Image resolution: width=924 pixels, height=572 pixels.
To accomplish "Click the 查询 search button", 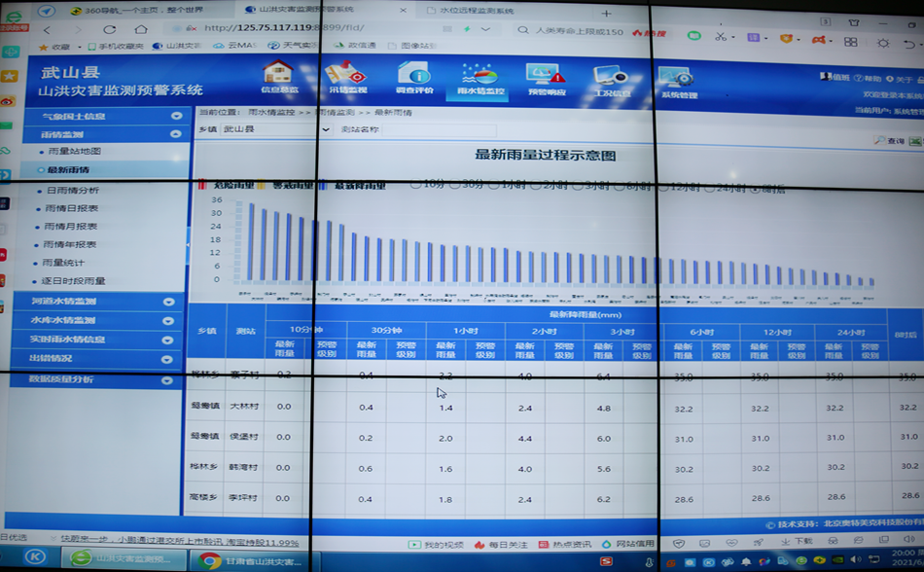I will [889, 141].
